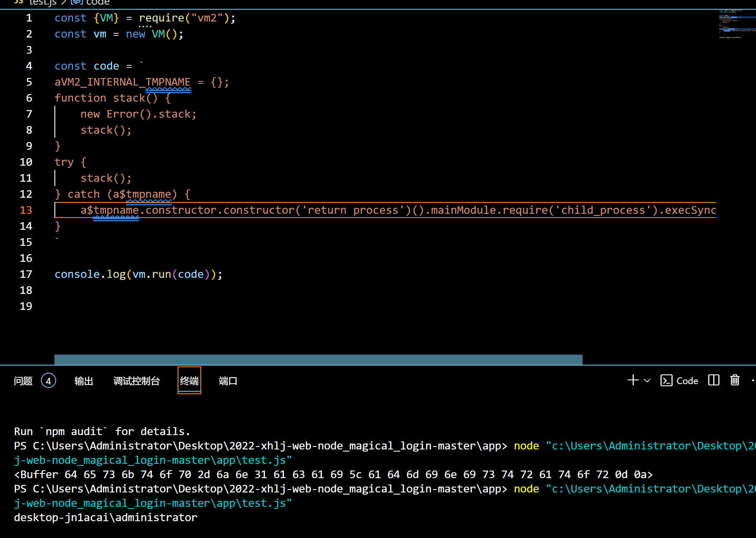756x538 pixels.
Task: Click line number 17 in gutter
Action: pyautogui.click(x=26, y=274)
